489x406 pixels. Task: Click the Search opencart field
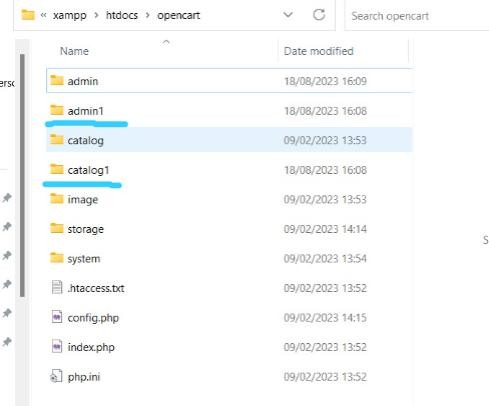click(417, 16)
